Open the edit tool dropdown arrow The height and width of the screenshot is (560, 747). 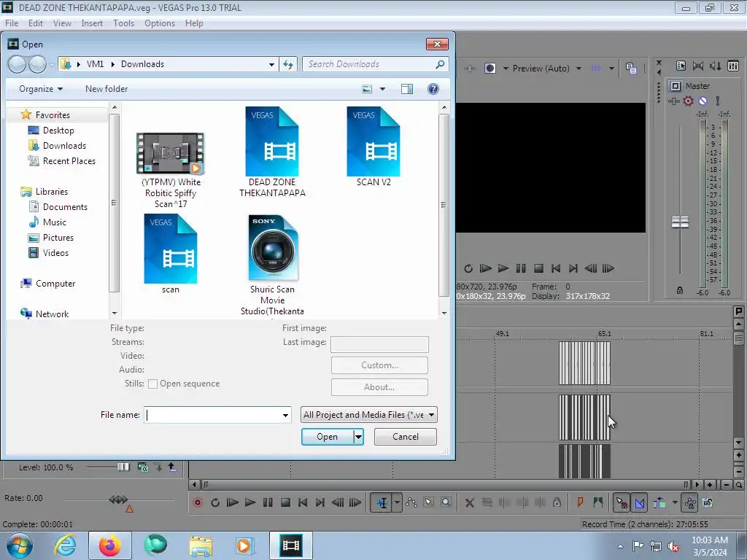(397, 502)
